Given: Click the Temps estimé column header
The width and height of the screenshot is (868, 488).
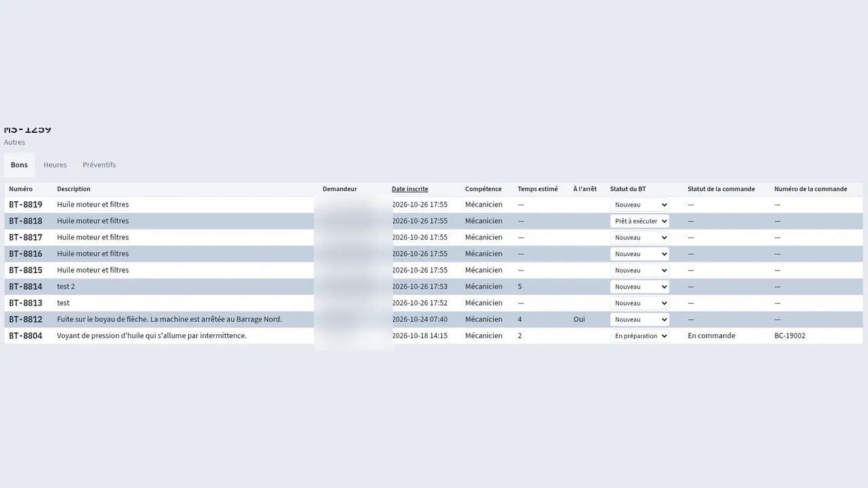Looking at the screenshot, I should click(x=538, y=189).
